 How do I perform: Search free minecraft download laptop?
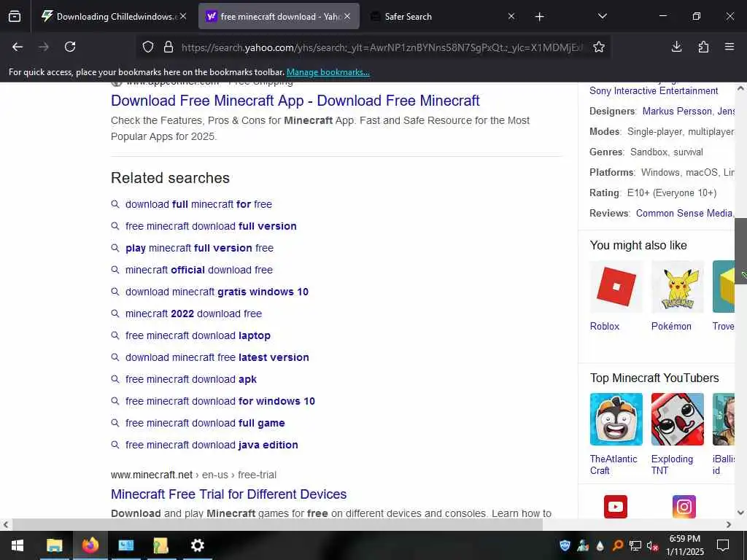[x=198, y=335]
